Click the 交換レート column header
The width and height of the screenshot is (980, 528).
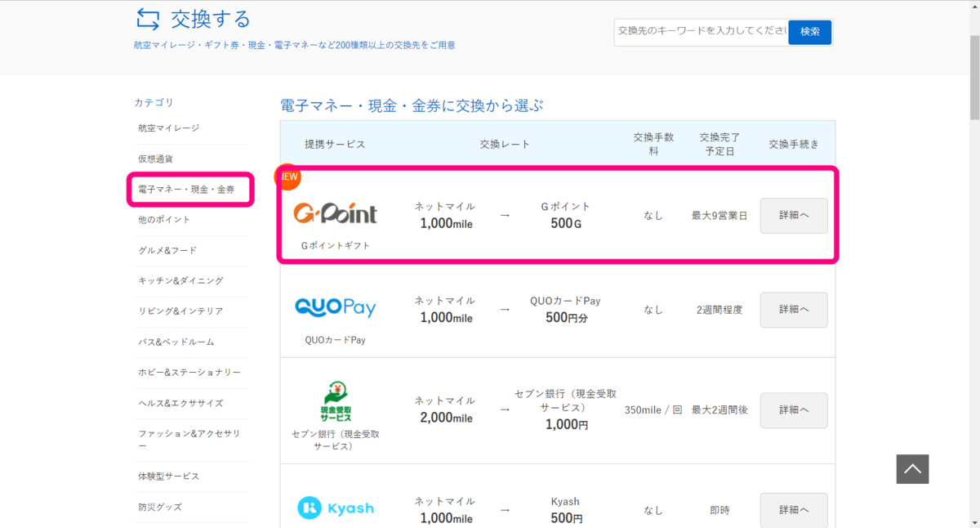[x=505, y=144]
